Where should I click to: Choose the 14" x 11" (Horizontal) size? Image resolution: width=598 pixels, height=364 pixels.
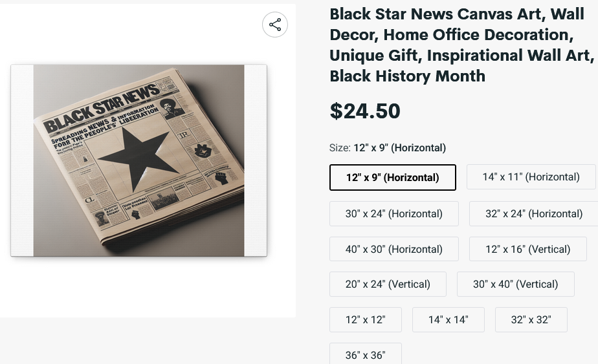pyautogui.click(x=531, y=177)
